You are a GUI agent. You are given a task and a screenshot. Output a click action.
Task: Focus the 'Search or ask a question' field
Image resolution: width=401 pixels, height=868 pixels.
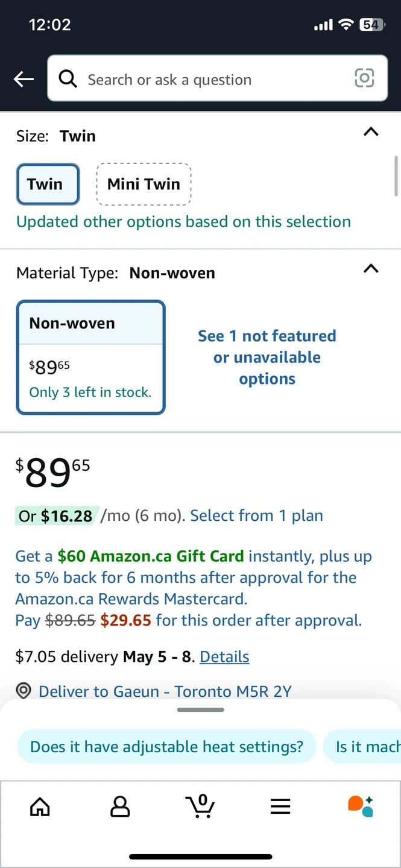(x=218, y=78)
